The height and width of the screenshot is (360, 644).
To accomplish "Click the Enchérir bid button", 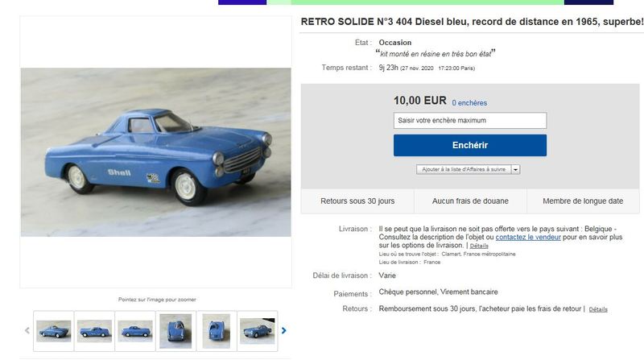I will point(470,145).
